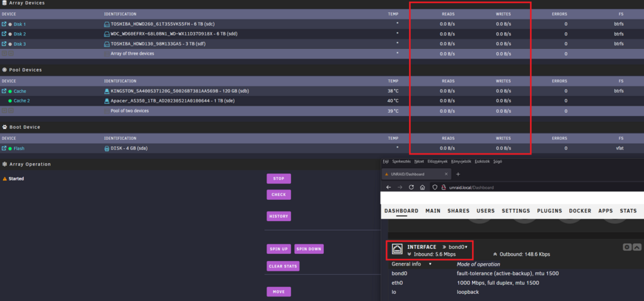Toggle green status dot of Cache

[10, 92]
